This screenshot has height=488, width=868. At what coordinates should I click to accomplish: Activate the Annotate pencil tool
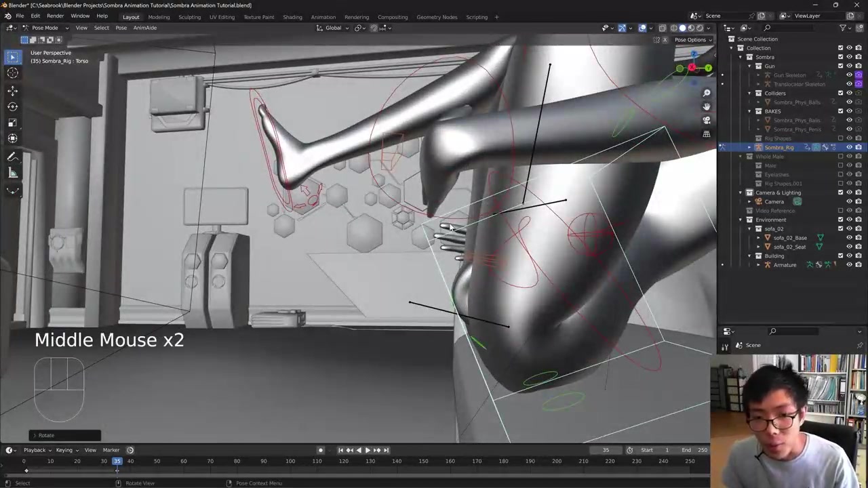click(x=12, y=157)
